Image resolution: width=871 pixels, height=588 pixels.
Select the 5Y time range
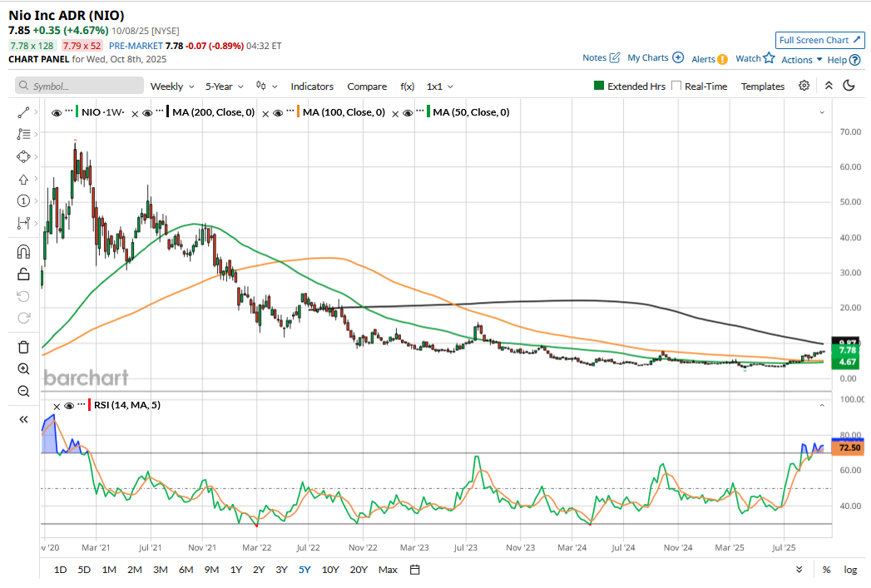304,570
